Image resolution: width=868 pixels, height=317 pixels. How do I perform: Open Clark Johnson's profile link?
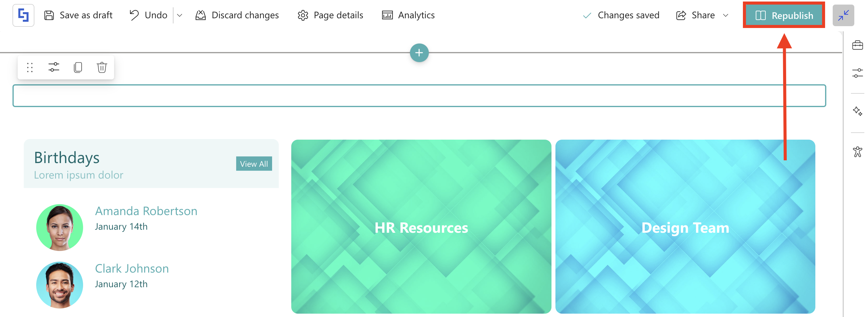[x=132, y=269]
